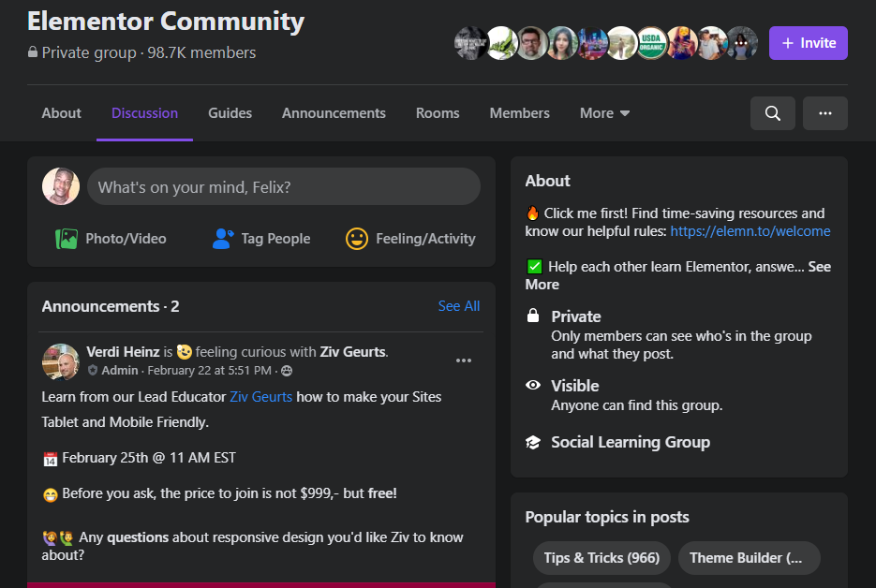Click the Invite button
The width and height of the screenshot is (876, 588).
808,43
